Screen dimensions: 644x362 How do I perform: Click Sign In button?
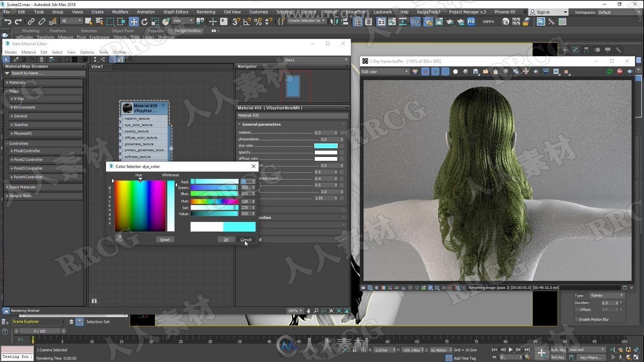coord(543,12)
